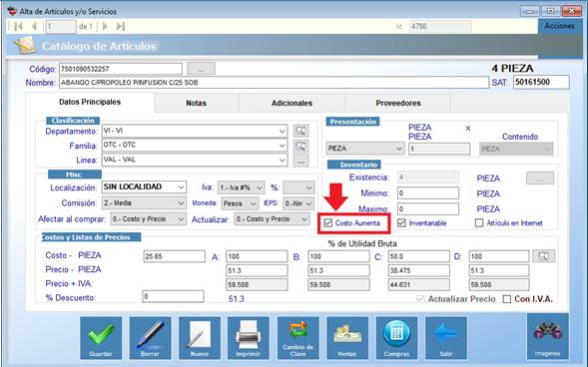The width and height of the screenshot is (588, 367).
Task: Open the percent dropdown next to Iva
Action: point(298,187)
